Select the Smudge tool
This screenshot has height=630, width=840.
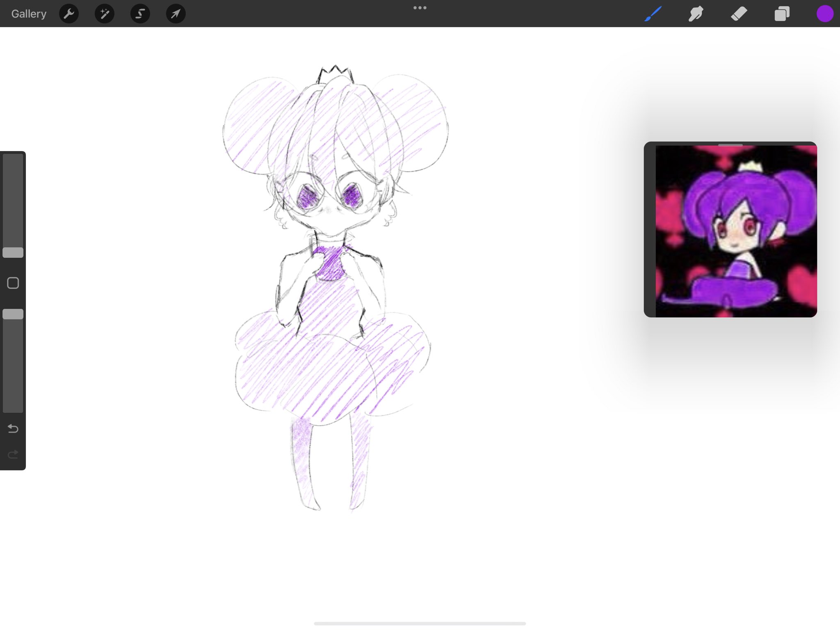696,14
